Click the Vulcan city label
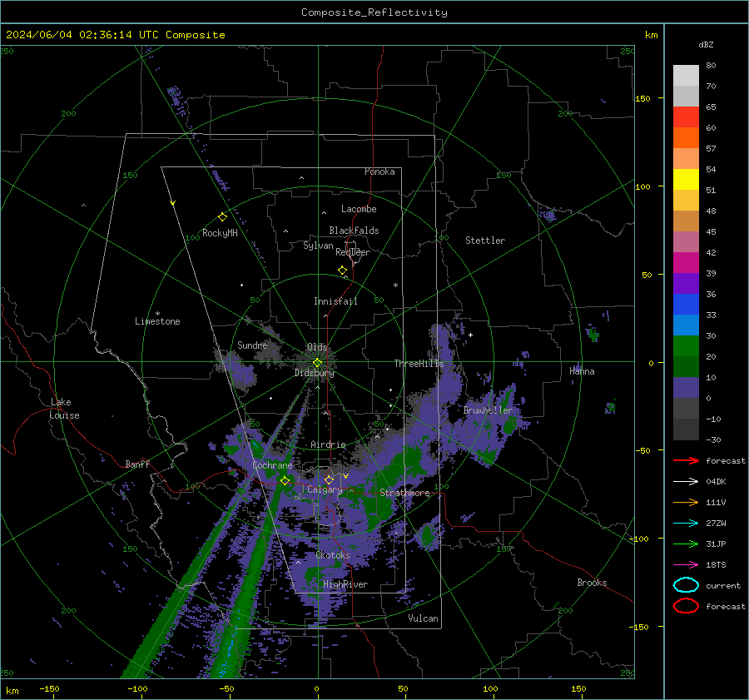 (x=424, y=618)
